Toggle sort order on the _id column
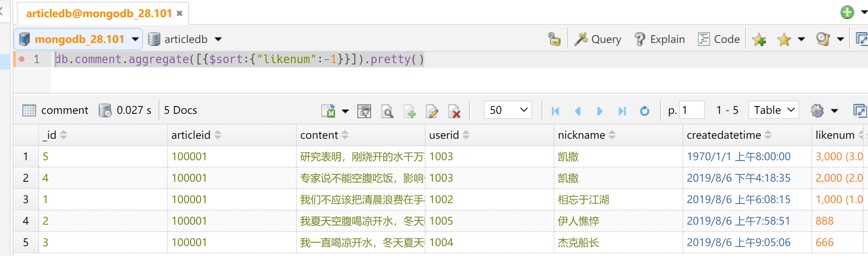 tap(64, 135)
